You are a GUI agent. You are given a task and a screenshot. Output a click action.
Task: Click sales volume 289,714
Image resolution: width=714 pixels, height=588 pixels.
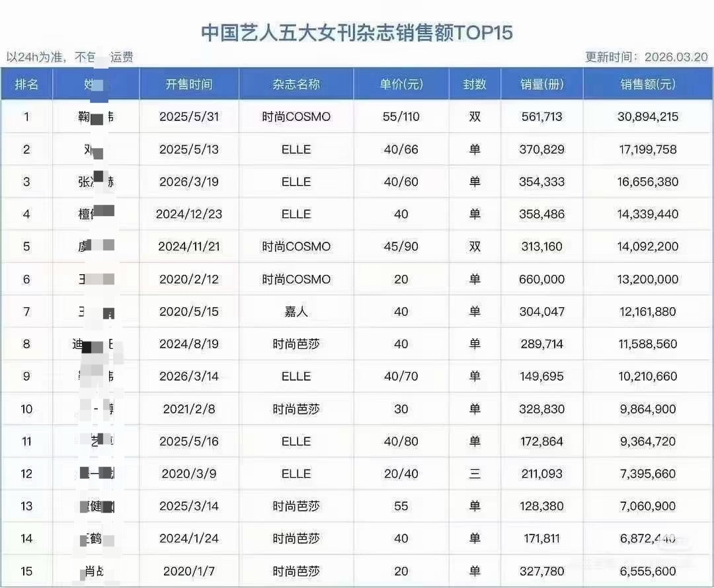coord(542,344)
